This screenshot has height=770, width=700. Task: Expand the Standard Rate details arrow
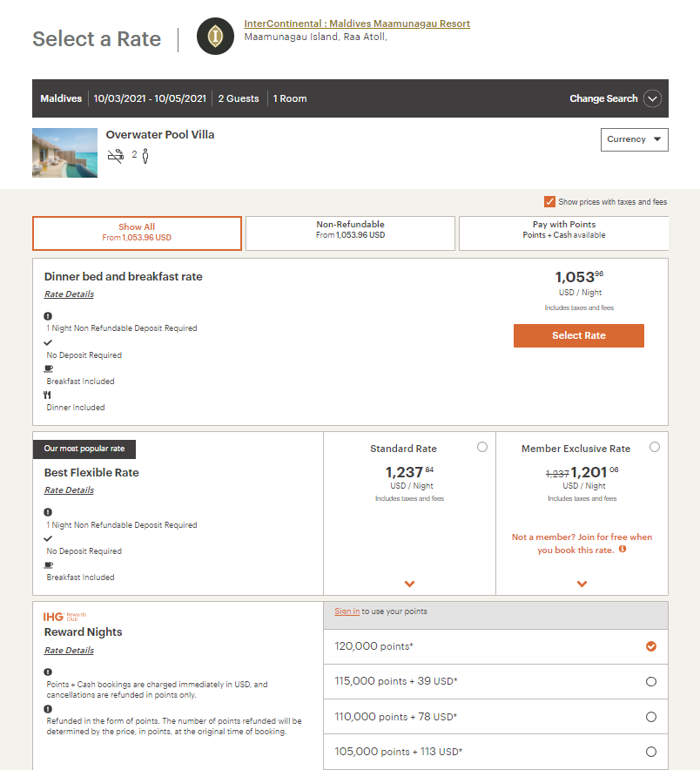pos(409,584)
